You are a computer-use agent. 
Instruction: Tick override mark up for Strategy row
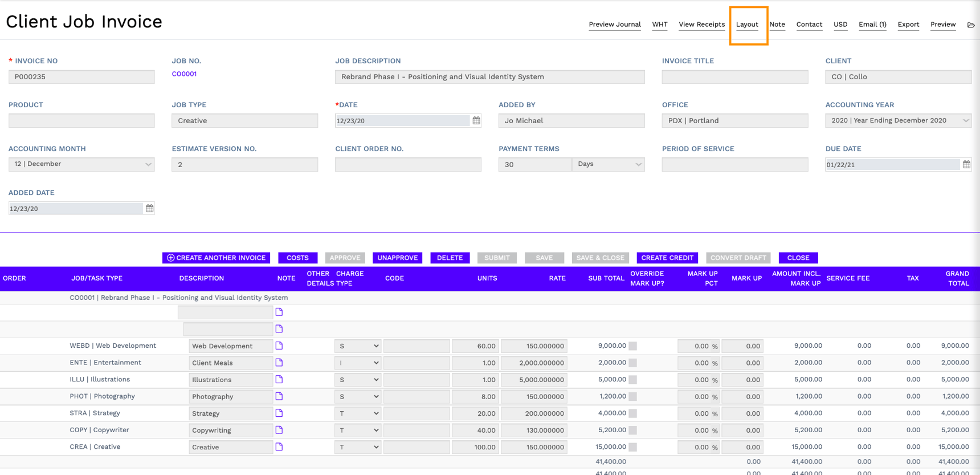click(x=632, y=413)
